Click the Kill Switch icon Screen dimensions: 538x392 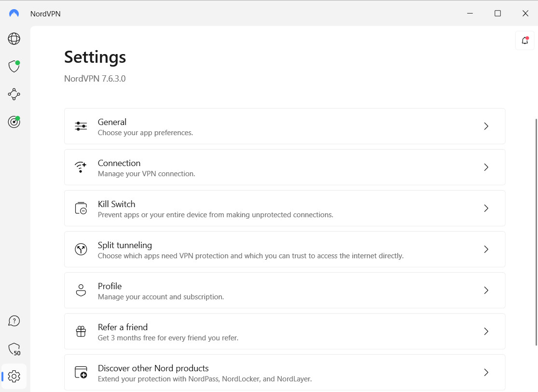(x=81, y=208)
